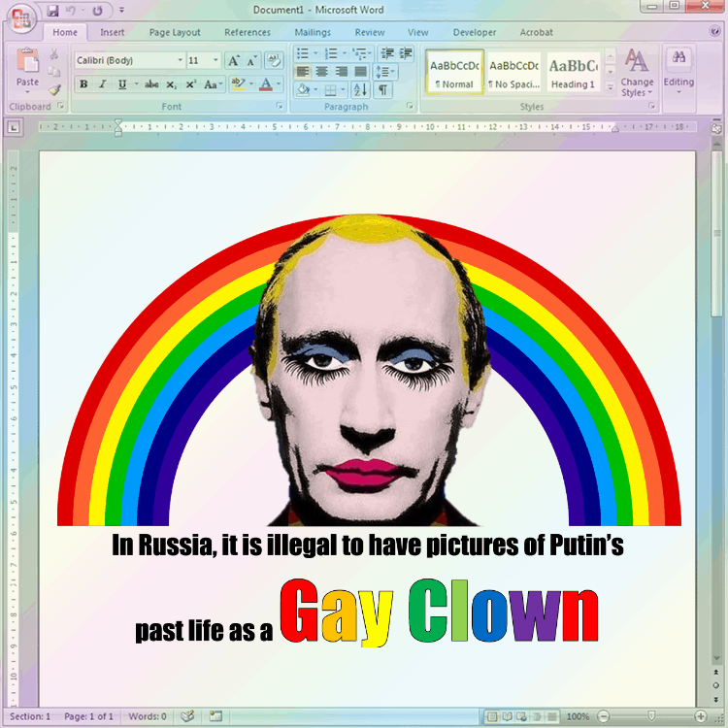Show paragraph marks with pilcrow icon
This screenshot has height=728, width=728.
pos(383,90)
